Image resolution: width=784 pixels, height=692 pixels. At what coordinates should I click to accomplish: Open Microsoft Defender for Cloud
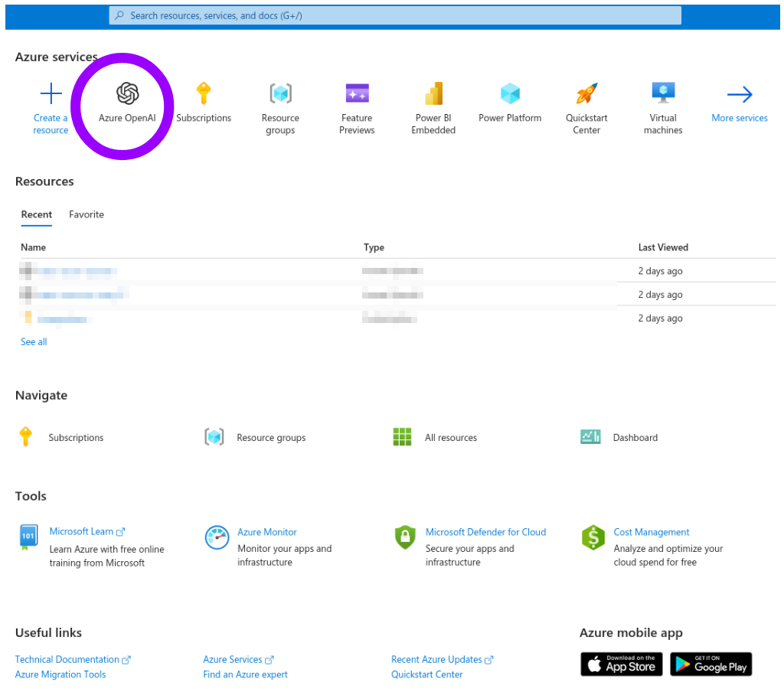pyautogui.click(x=485, y=531)
